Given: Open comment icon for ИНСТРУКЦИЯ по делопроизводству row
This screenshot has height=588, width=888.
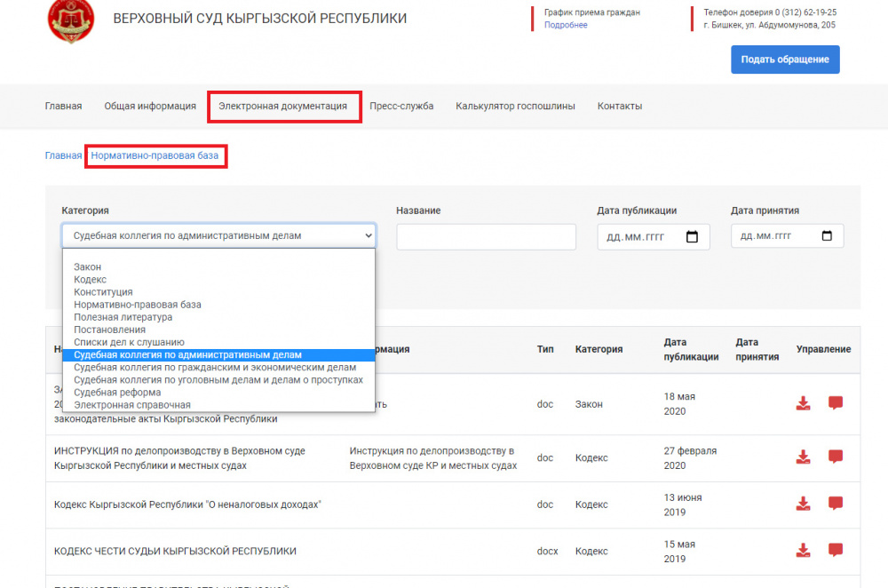Looking at the screenshot, I should [x=835, y=457].
